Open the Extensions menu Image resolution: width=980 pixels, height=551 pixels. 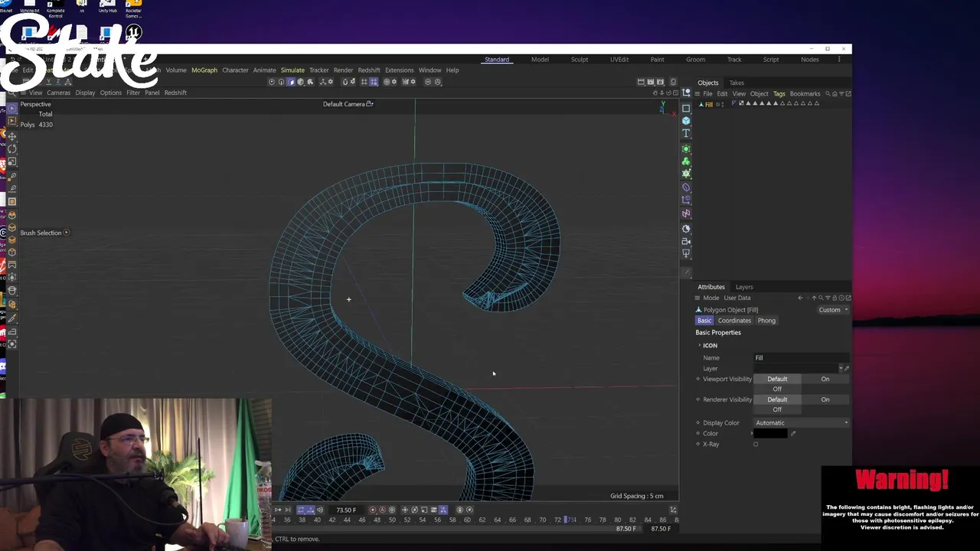pos(399,70)
